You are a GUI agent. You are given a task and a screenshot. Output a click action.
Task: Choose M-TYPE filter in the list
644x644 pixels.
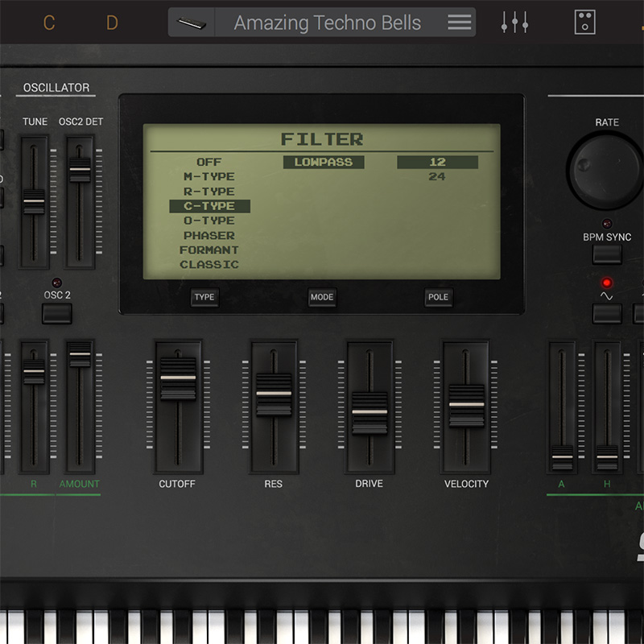[x=209, y=177]
